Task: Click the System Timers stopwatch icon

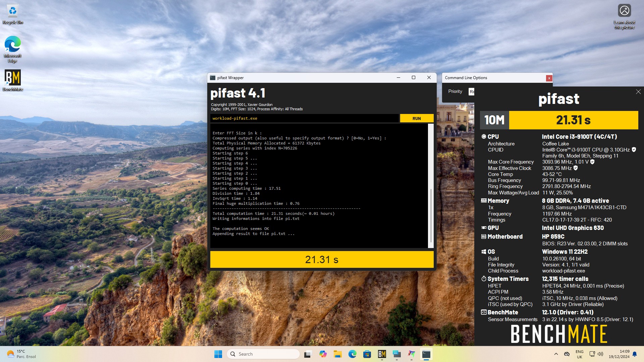Action: (484, 279)
